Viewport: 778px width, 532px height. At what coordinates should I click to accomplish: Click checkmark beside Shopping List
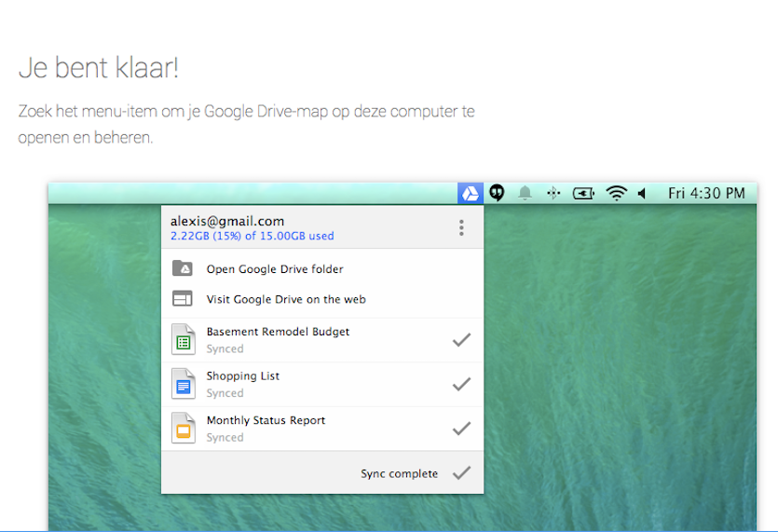461,384
